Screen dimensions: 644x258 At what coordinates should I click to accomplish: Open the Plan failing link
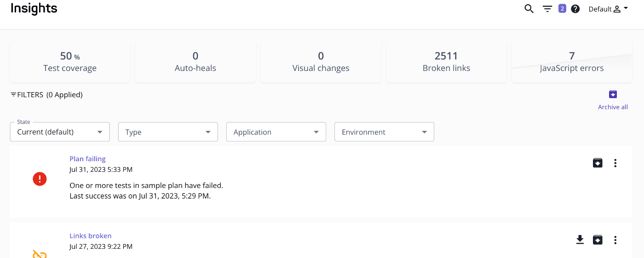pyautogui.click(x=87, y=159)
